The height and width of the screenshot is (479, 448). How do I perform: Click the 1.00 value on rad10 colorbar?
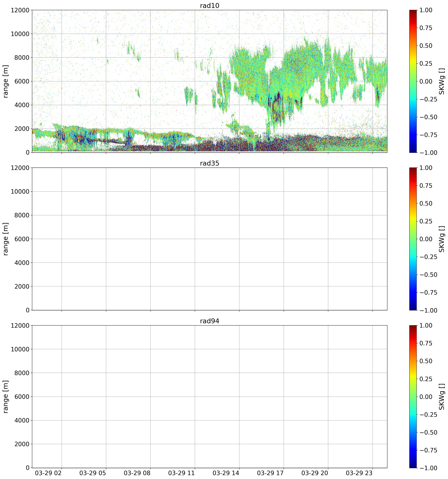click(426, 10)
